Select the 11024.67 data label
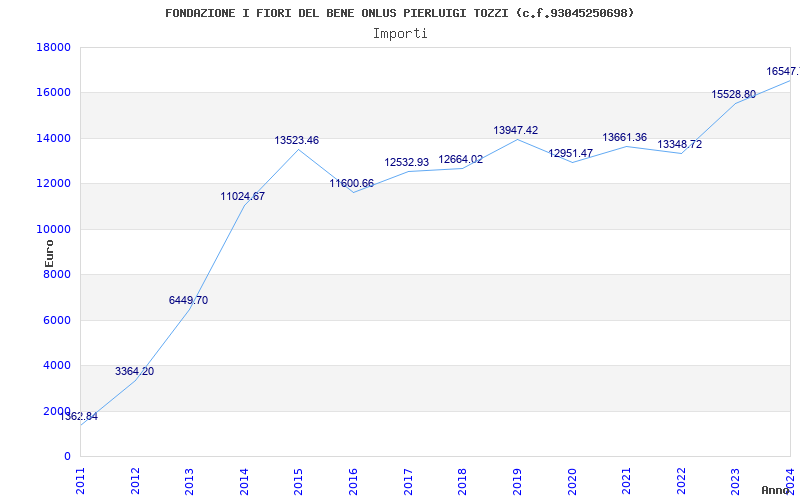 tap(242, 196)
